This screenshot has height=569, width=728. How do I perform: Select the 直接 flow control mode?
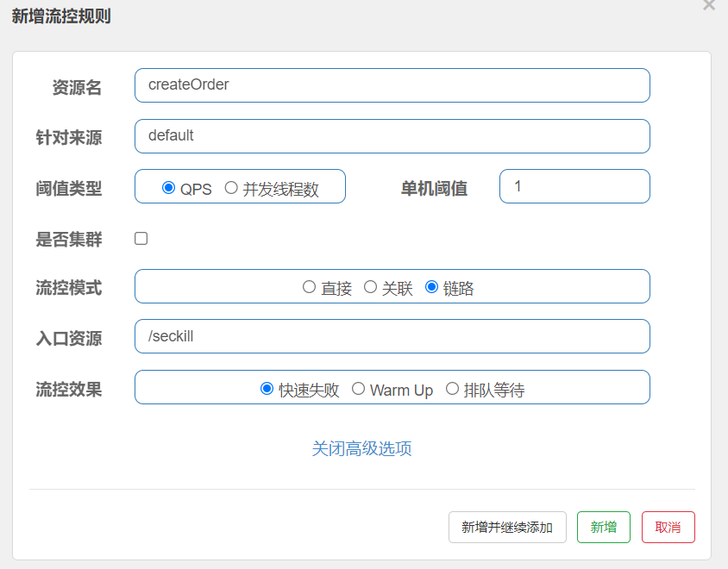[x=309, y=287]
